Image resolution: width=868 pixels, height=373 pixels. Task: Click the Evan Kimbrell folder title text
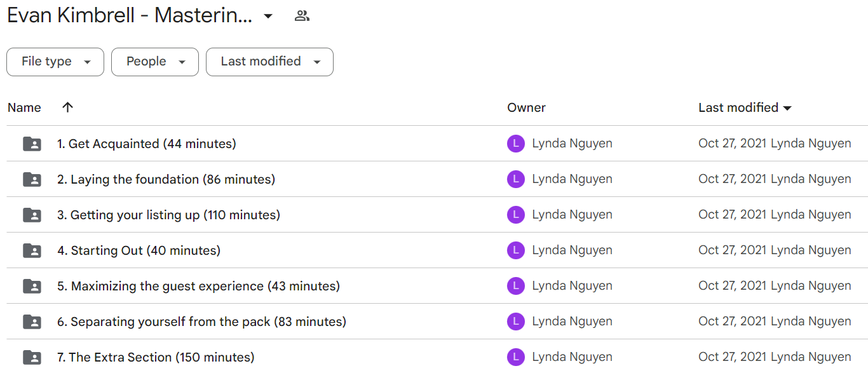(130, 16)
